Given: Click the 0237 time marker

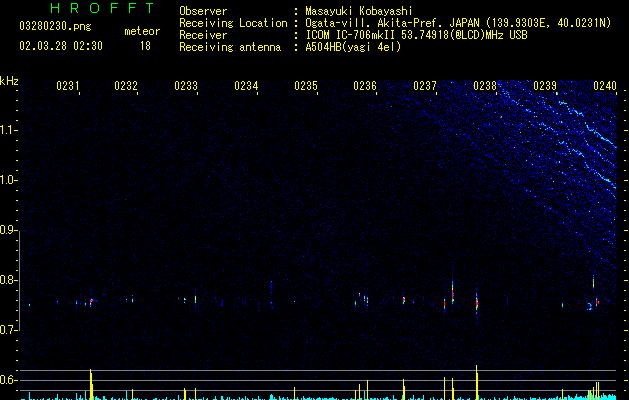Looking at the screenshot, I should (x=425, y=86).
